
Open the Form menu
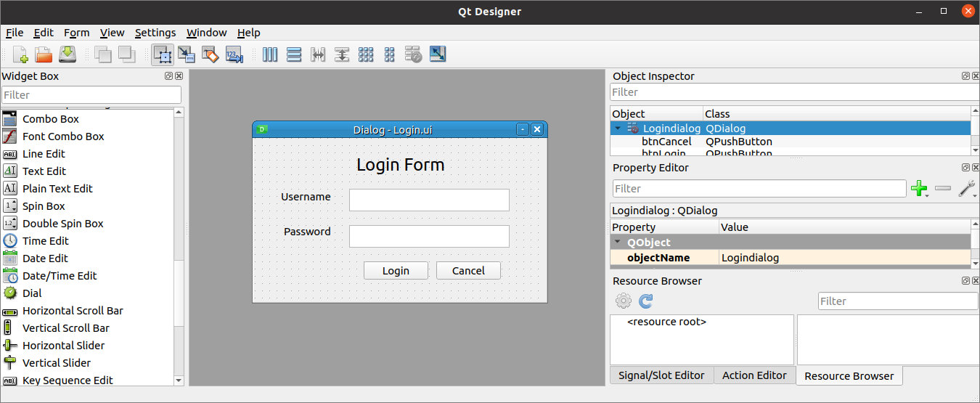(76, 33)
